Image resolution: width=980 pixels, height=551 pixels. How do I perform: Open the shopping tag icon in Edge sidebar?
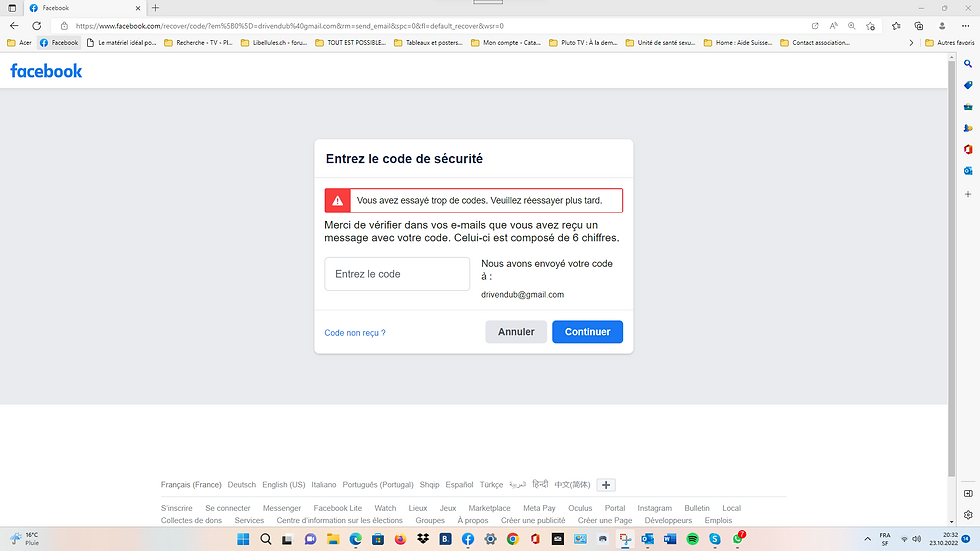tap(968, 85)
